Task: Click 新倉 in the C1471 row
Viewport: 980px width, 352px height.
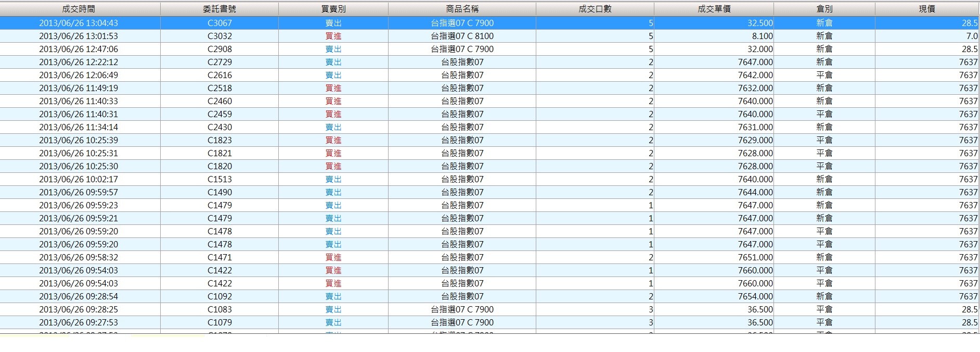Action: coord(824,257)
